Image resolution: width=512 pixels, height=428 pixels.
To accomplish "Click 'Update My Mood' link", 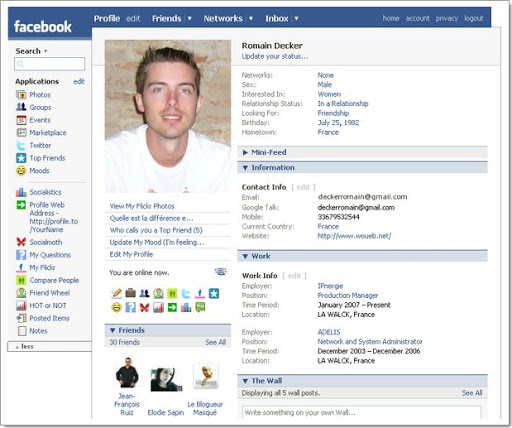I will [157, 242].
